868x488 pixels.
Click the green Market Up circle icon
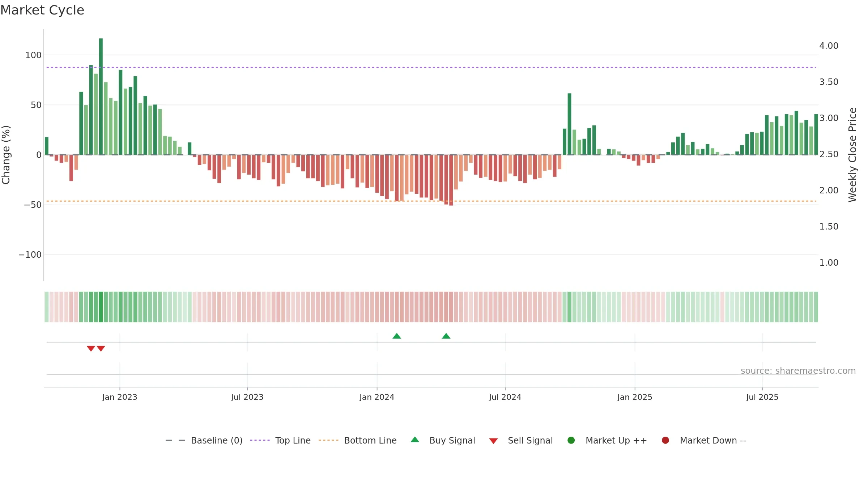point(571,440)
